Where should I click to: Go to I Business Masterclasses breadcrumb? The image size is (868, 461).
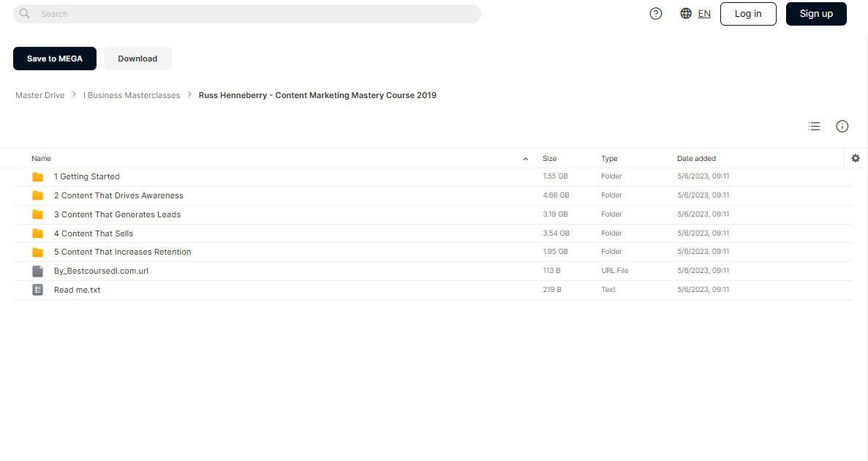click(132, 95)
